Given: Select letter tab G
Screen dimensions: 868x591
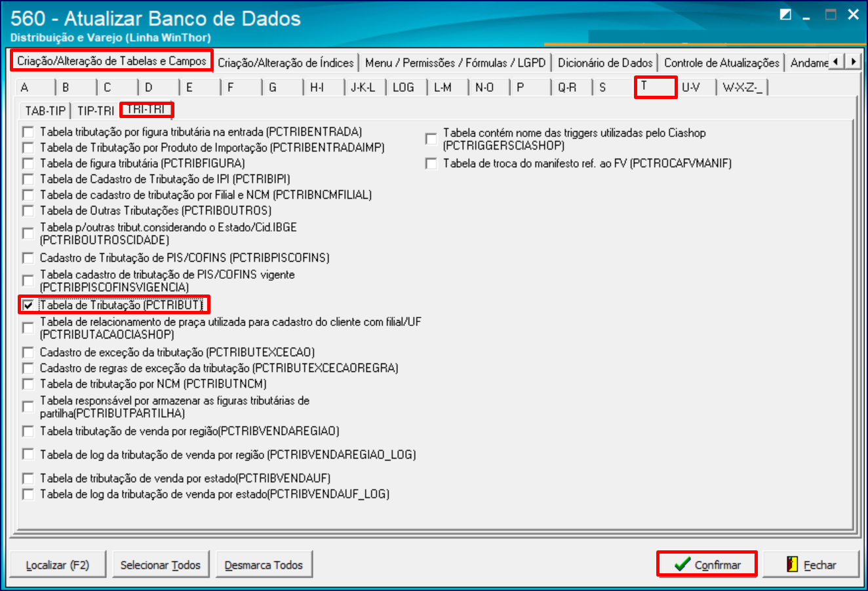Looking at the screenshot, I should click(284, 87).
